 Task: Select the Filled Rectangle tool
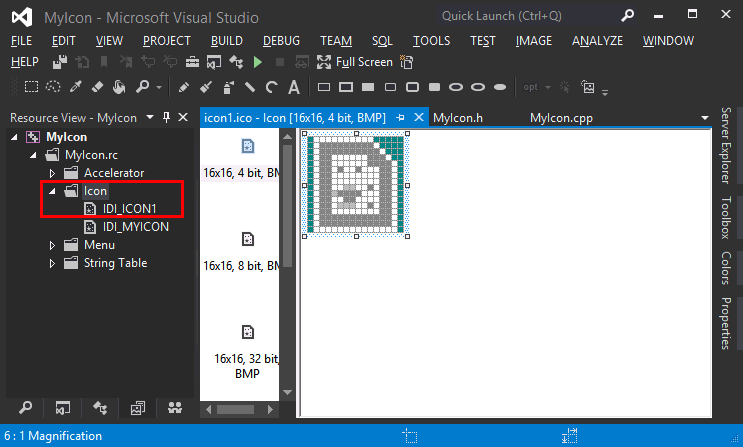368,87
